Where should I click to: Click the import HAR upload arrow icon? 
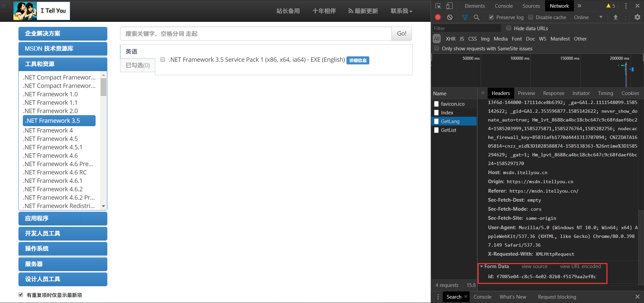(615, 17)
